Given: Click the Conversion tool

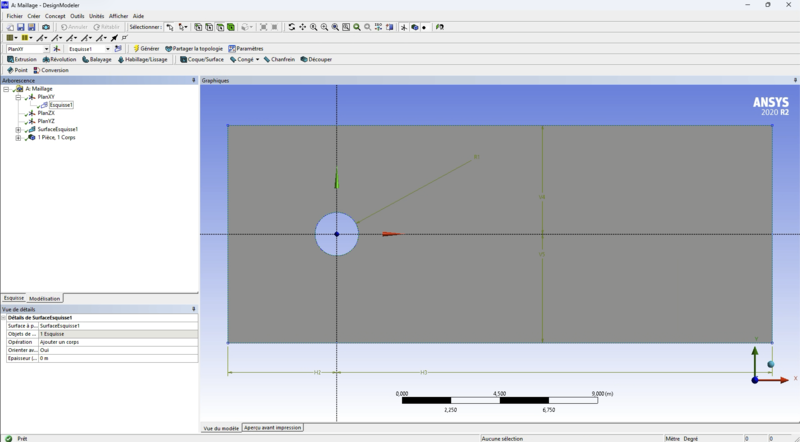Looking at the screenshot, I should [x=51, y=70].
